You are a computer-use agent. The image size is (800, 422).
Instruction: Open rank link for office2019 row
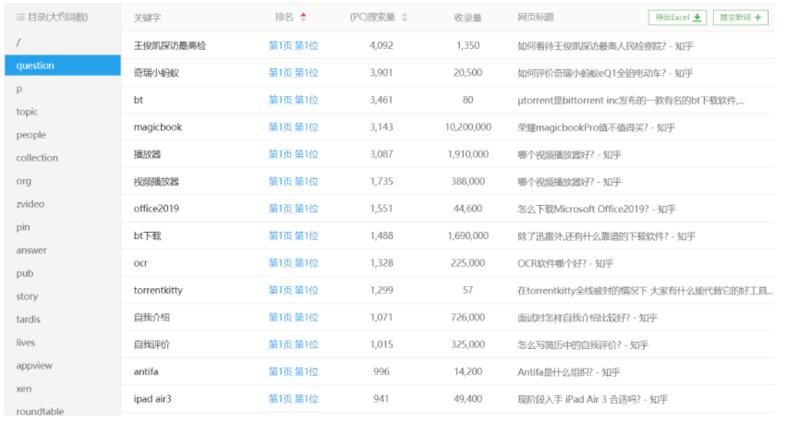pos(293,209)
